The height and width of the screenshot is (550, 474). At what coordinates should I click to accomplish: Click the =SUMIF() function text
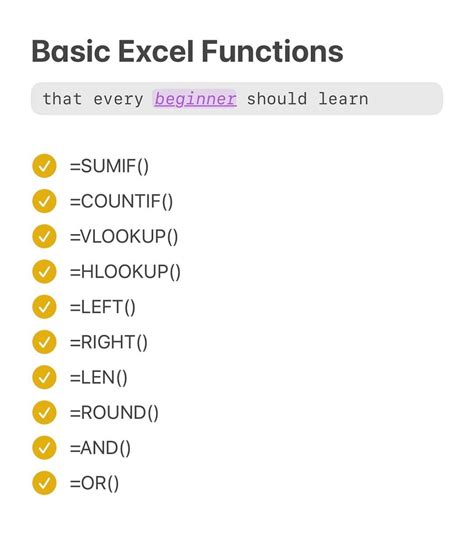pyautogui.click(x=109, y=166)
